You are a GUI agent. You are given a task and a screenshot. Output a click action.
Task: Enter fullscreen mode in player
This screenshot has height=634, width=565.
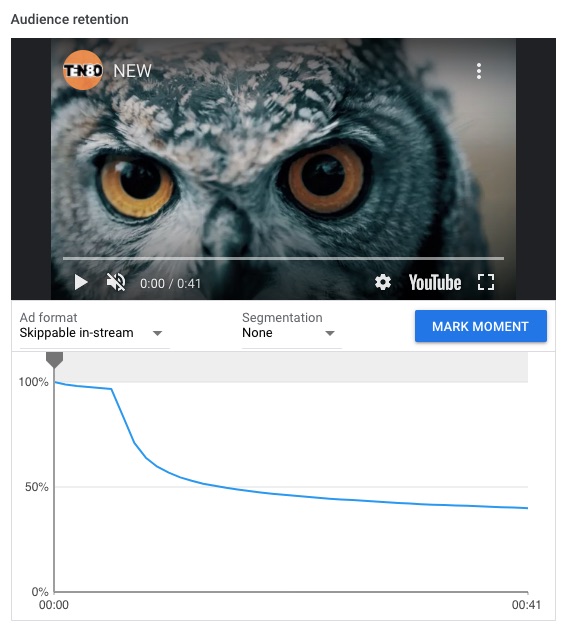pos(485,282)
